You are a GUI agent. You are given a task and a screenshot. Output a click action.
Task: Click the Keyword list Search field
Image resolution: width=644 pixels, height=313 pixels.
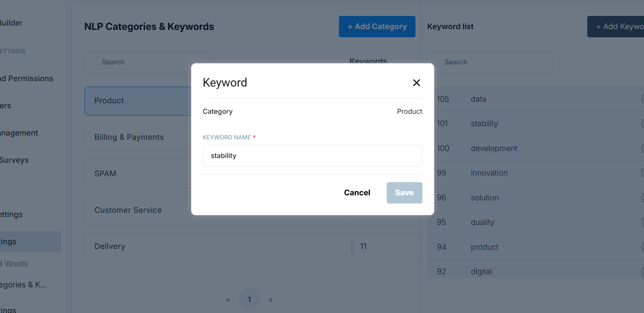[490, 62]
